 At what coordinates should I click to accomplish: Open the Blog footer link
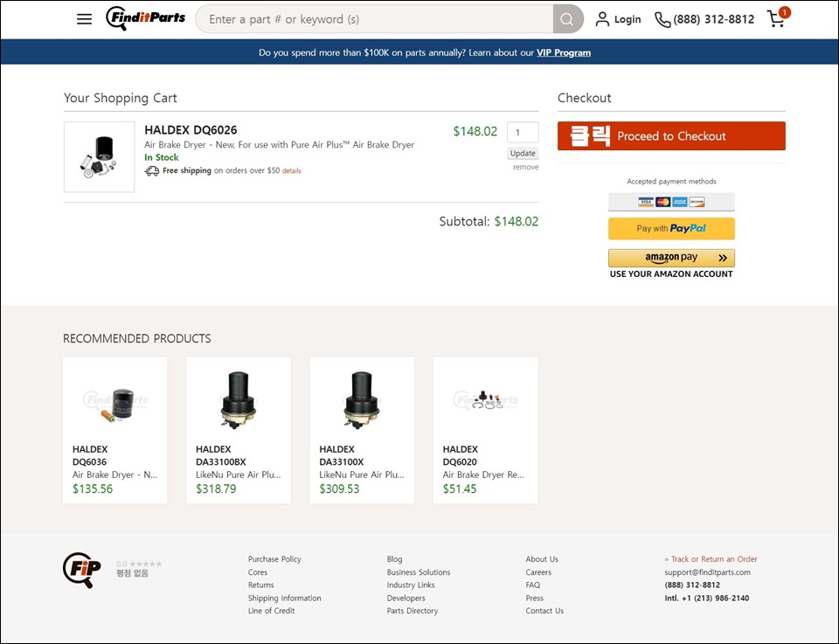coord(394,559)
